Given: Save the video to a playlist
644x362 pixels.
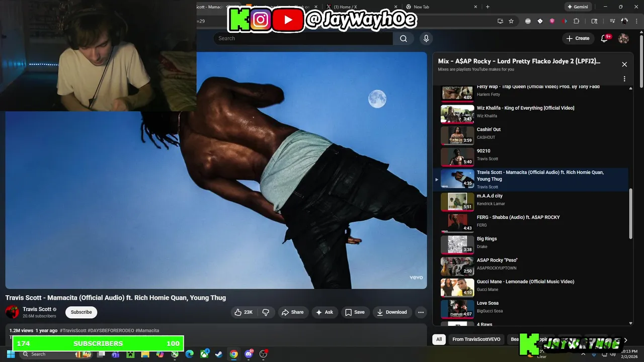Looking at the screenshot, I should click(355, 312).
